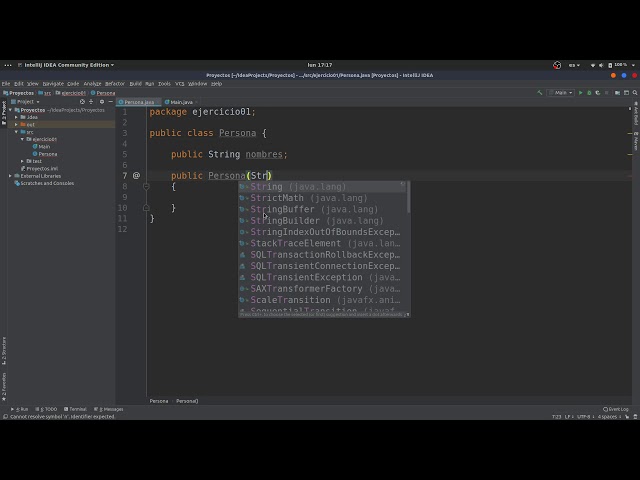640x480 pixels.
Task: Switch to the Main.java tab
Action: tap(181, 102)
